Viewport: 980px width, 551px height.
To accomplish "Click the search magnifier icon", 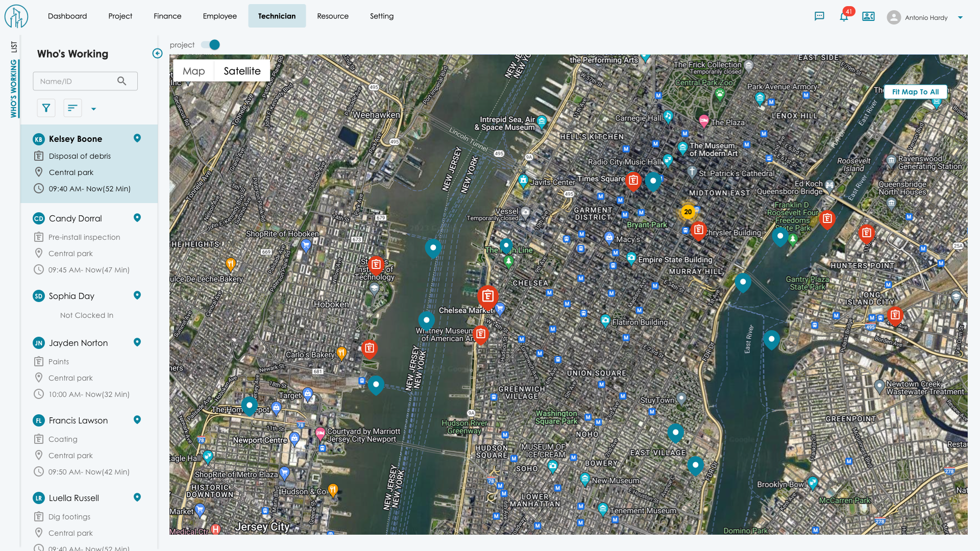I will [x=121, y=81].
